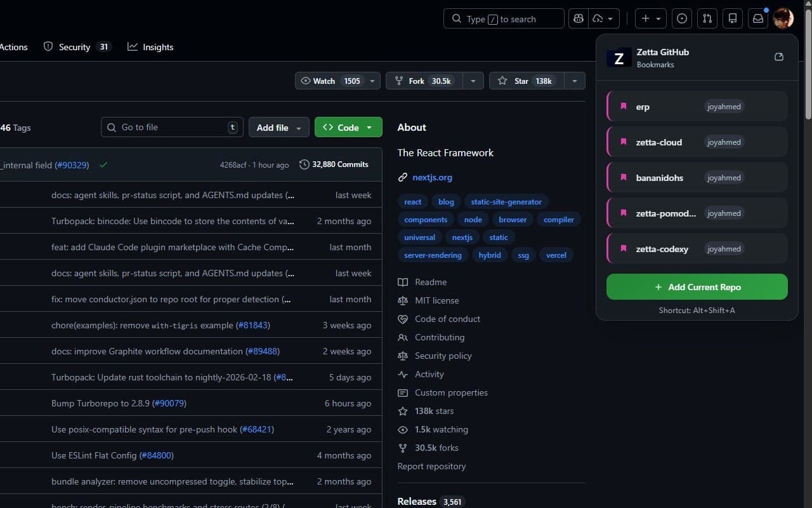
Task: Click the stars icon beside 138k stars
Action: 402,411
